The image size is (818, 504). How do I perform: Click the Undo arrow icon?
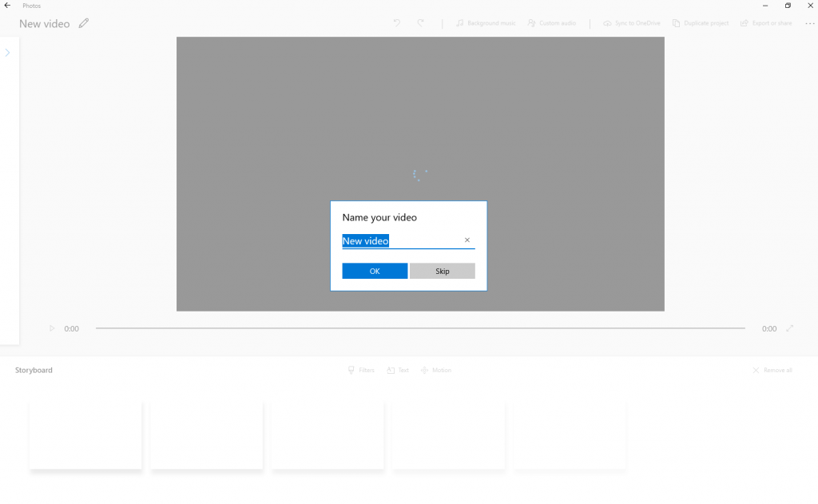(397, 23)
